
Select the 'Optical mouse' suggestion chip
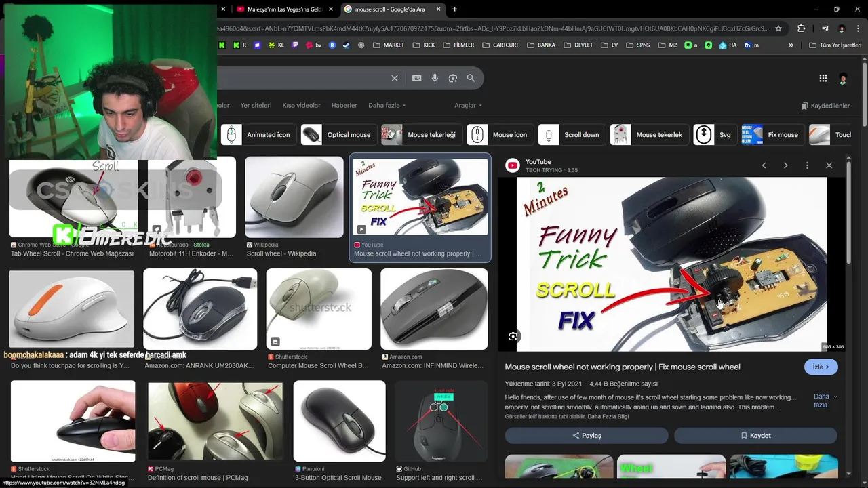click(339, 135)
